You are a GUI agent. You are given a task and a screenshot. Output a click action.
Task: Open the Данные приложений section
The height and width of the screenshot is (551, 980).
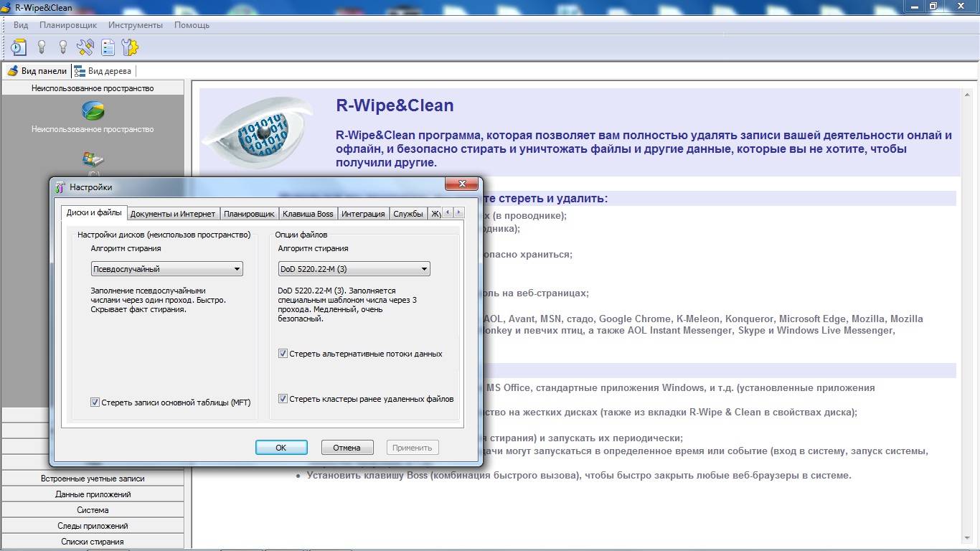tap(93, 494)
